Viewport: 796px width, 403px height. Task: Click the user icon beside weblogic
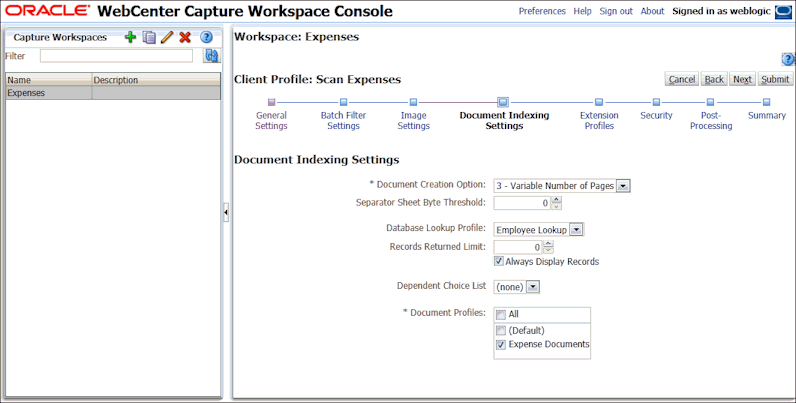[x=783, y=12]
